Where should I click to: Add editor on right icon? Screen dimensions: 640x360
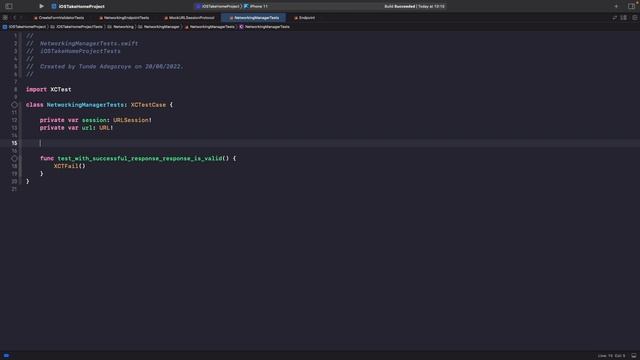(x=635, y=18)
